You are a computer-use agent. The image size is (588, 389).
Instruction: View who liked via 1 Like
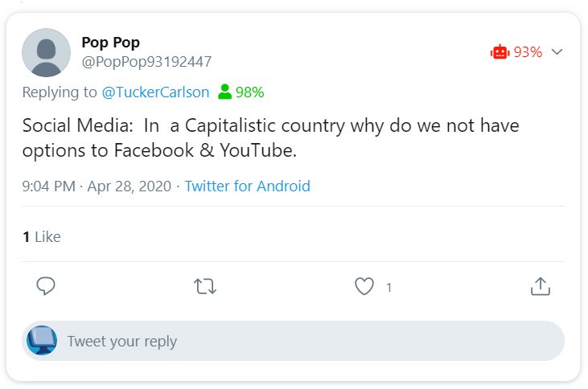click(x=42, y=236)
